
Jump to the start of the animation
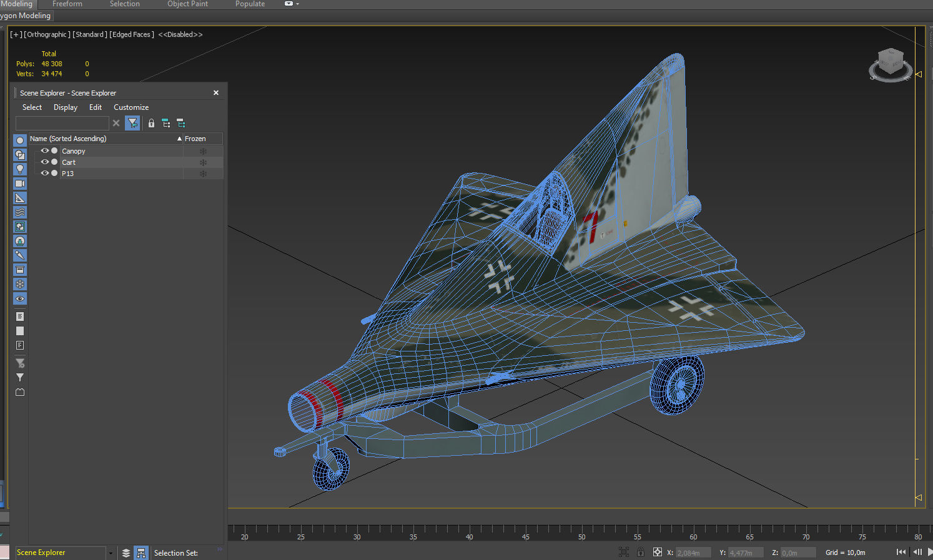901,552
